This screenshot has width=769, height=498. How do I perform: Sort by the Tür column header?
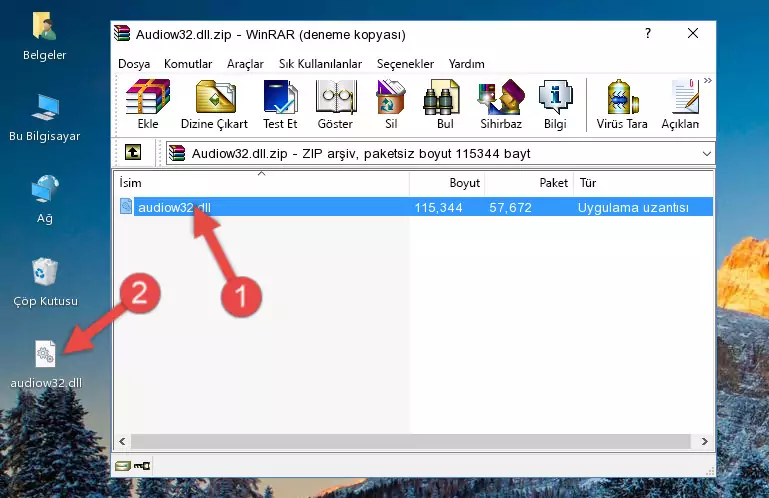pyautogui.click(x=643, y=183)
